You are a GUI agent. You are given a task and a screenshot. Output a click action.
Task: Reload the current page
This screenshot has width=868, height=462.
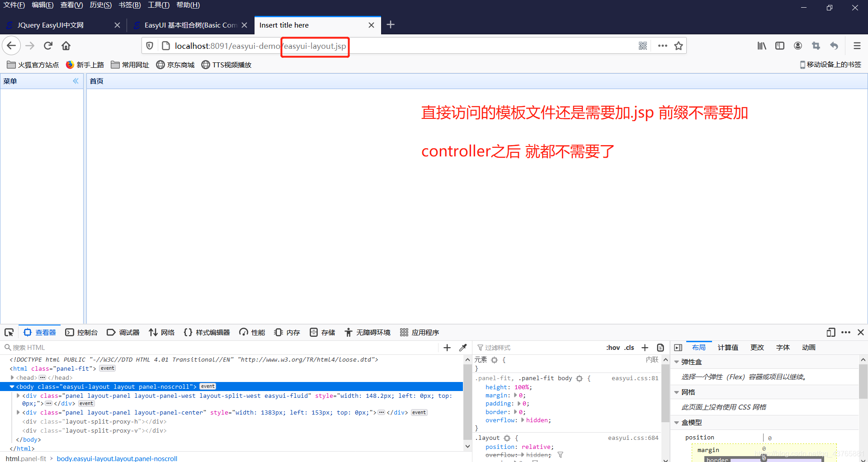(x=48, y=46)
